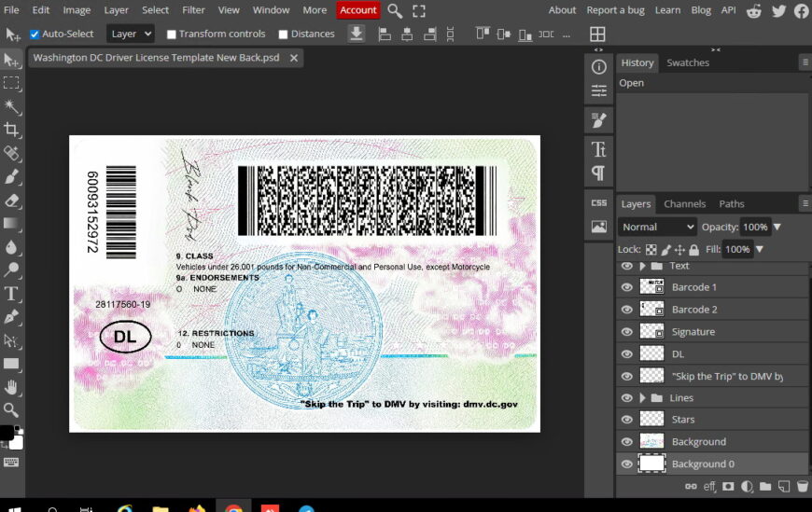The width and height of the screenshot is (812, 512).
Task: Select the Zoom tool in left toolbar
Action: 11,410
